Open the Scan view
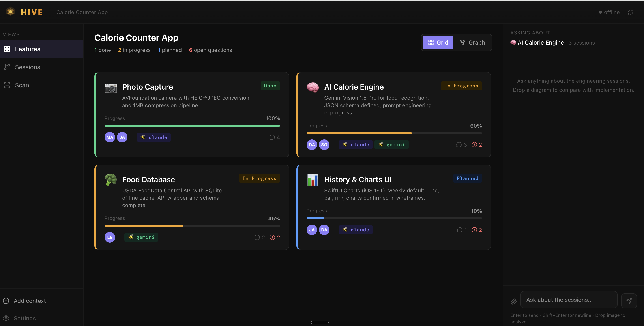This screenshot has width=644, height=326. [x=22, y=85]
